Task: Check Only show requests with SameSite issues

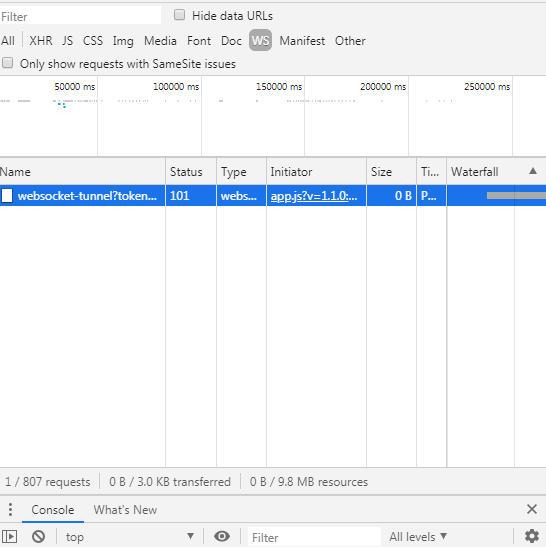Action: point(7,63)
